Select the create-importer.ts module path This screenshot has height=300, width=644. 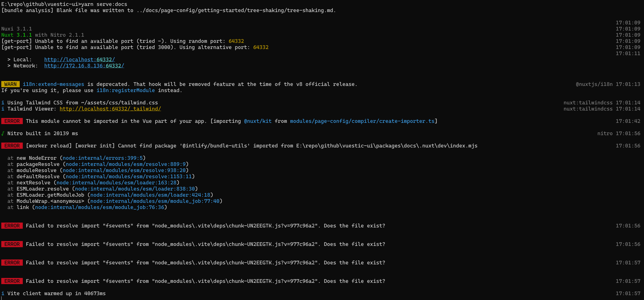[x=362, y=121]
